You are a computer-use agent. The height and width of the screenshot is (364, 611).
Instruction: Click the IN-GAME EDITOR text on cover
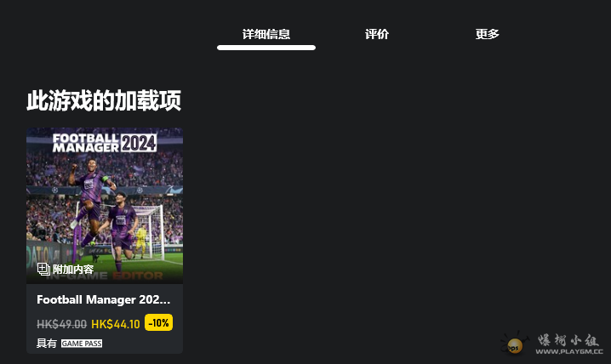105,276
